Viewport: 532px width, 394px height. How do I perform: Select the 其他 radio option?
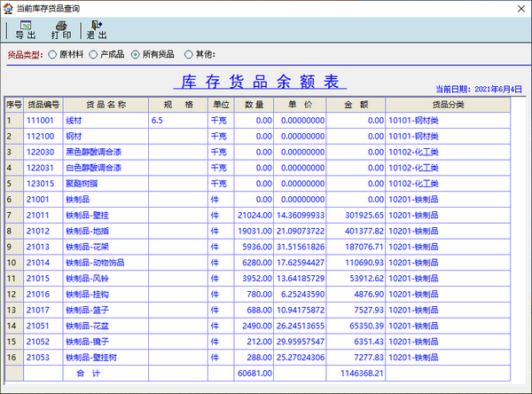tap(190, 55)
